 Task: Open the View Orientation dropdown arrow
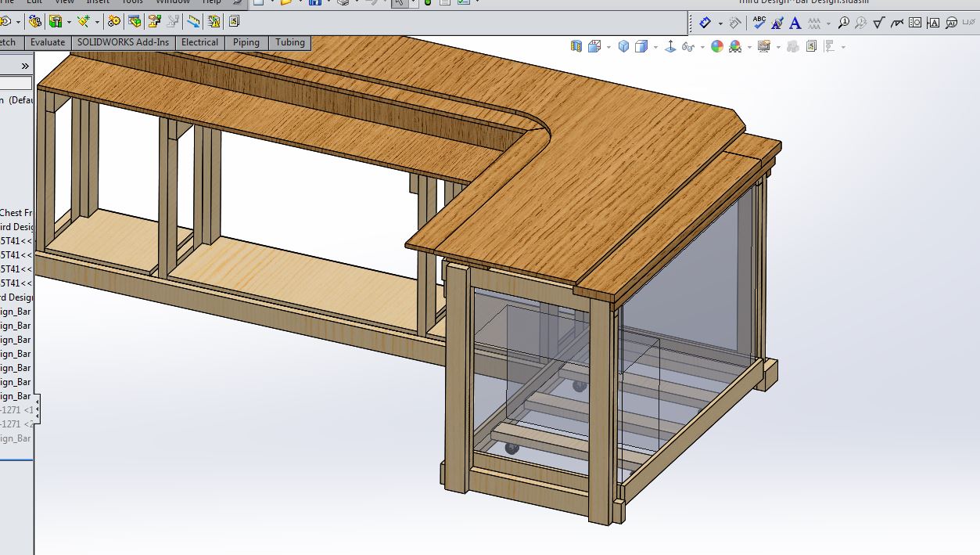pos(608,47)
